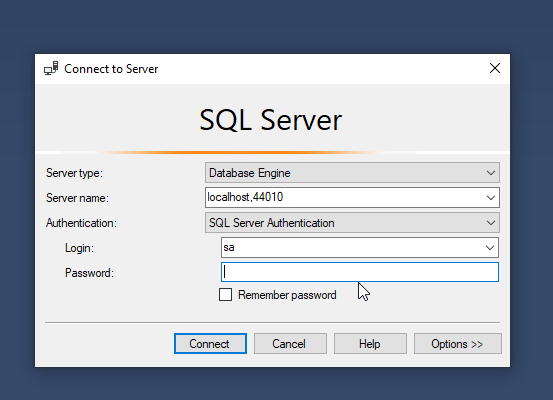Focus the Password input field
Viewport: 553px width, 400px height.
click(360, 272)
